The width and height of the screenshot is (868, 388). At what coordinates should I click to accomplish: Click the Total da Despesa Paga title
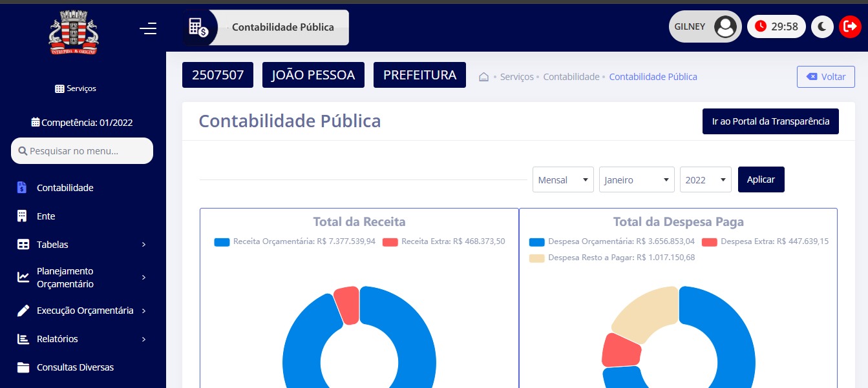pyautogui.click(x=679, y=222)
